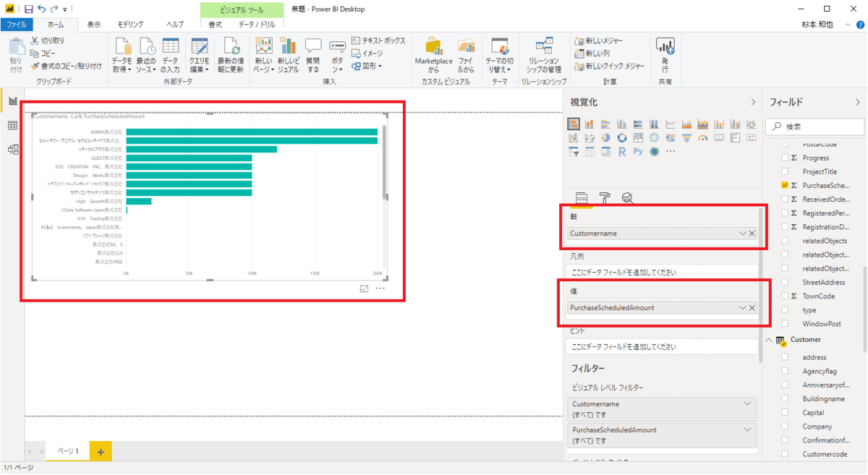Click 新しいクイック メジャー button
Screen dimensions: 868x475
click(x=609, y=66)
